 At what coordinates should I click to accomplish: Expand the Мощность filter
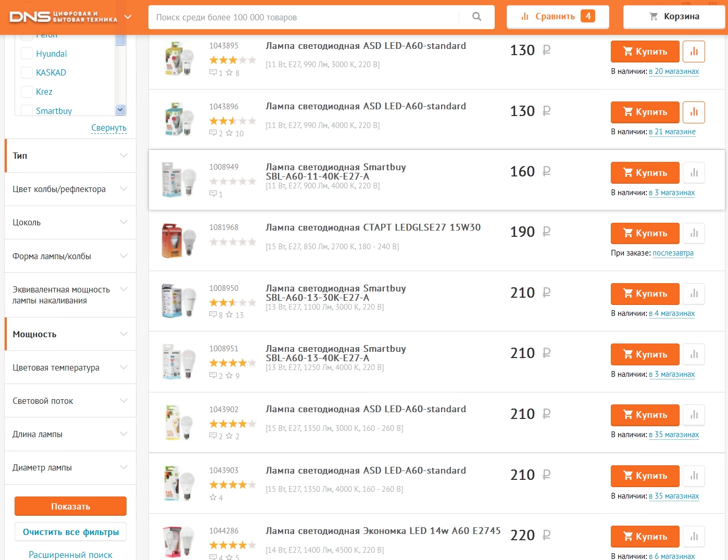point(70,334)
